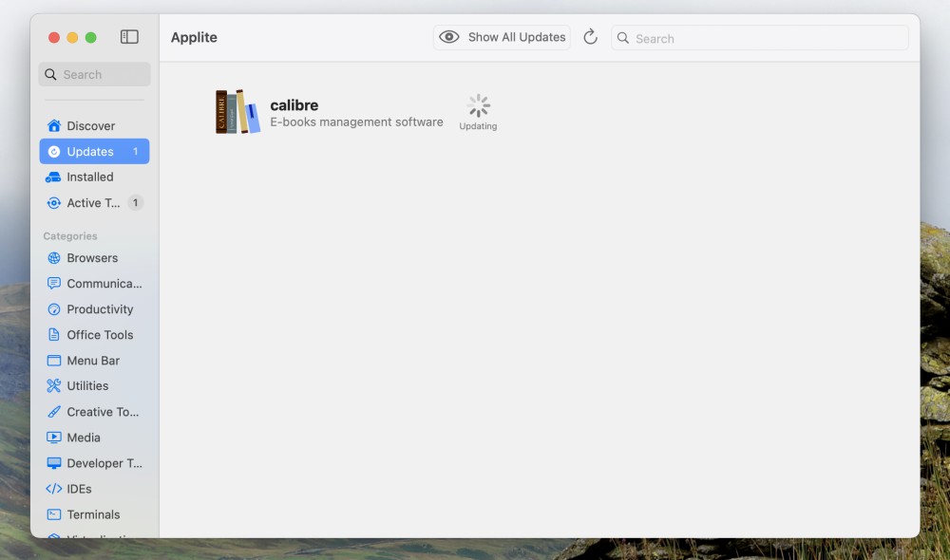Toggle Show All Updates eye button
The width and height of the screenshot is (950, 560).
pos(502,38)
